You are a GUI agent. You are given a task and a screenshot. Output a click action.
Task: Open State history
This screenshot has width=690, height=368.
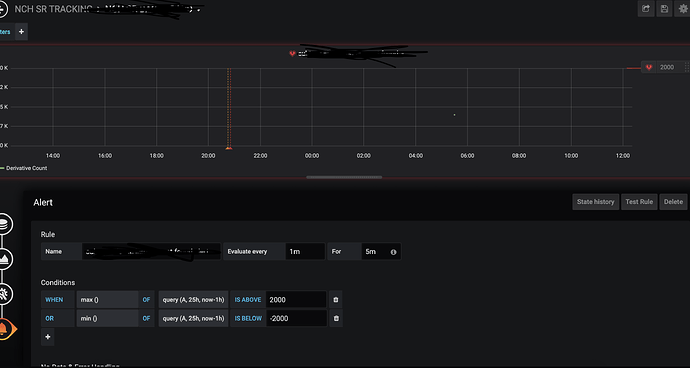[595, 202]
